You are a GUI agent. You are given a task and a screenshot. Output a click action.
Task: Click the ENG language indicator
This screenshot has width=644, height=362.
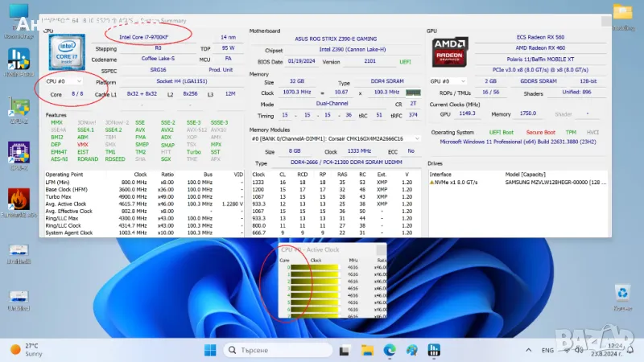[548, 350]
